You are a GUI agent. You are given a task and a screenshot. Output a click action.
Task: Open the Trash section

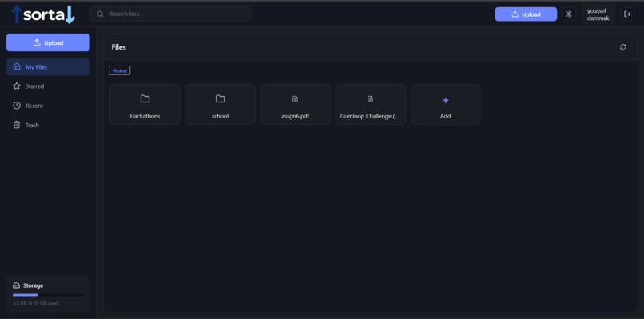(48, 125)
